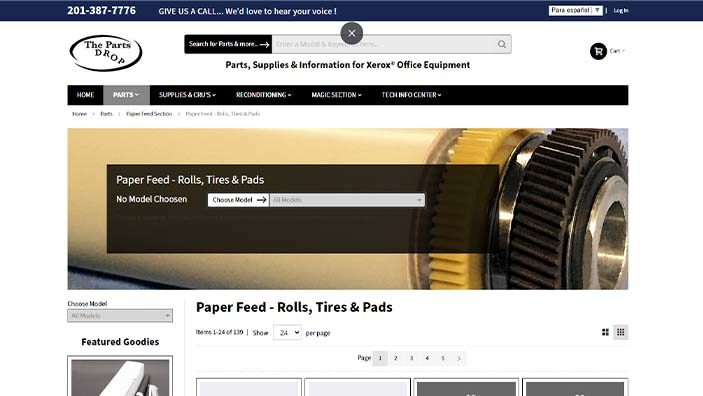Viewport: 703px width, 396px height.
Task: Click the Choose Model button in banner
Action: [x=239, y=200]
